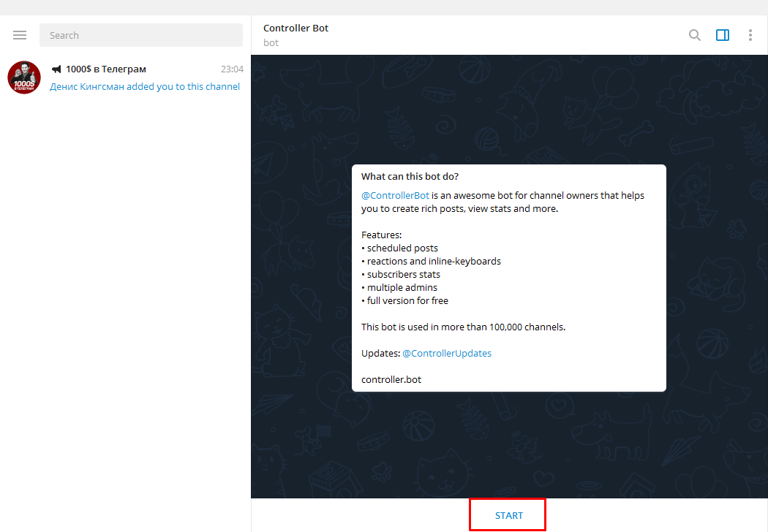
Task: Open the @ControllerBot mention link
Action: (395, 195)
